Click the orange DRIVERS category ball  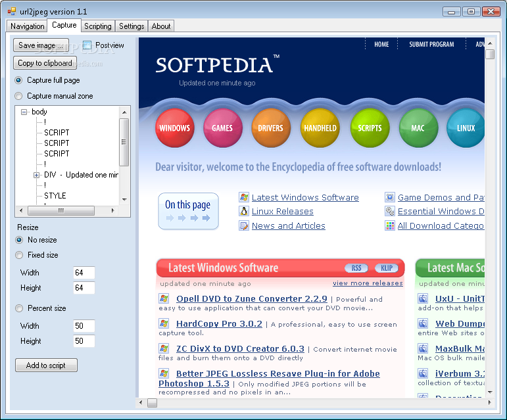[x=271, y=128]
